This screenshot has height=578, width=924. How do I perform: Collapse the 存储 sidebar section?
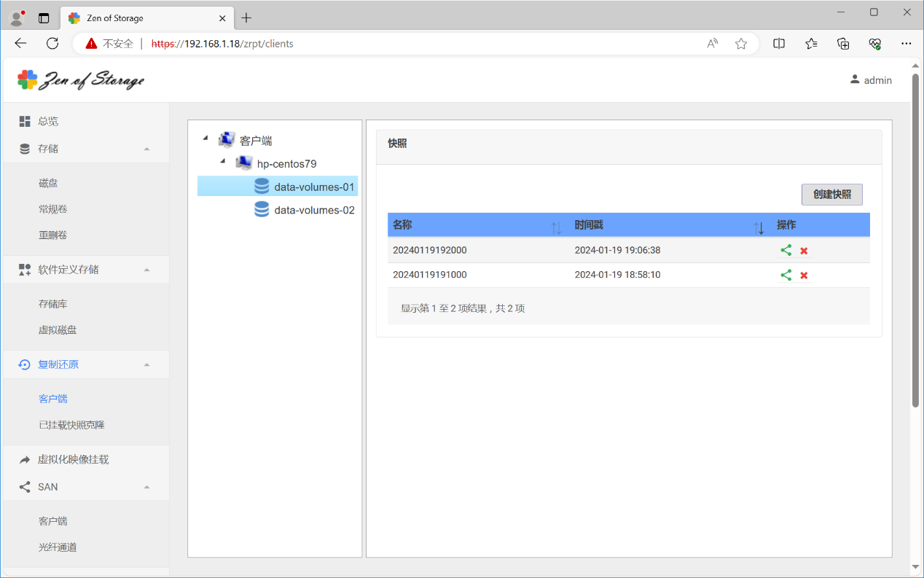(146, 149)
